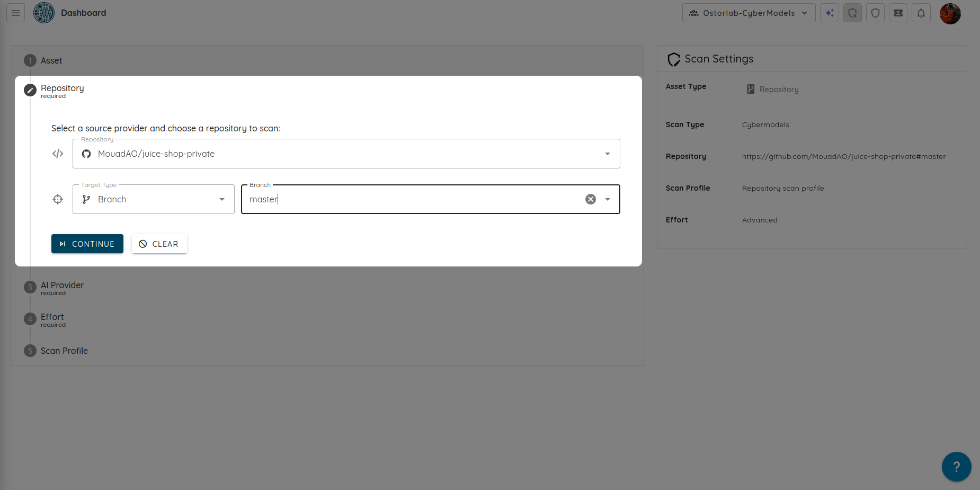Click the Scan Type label

coord(685,124)
